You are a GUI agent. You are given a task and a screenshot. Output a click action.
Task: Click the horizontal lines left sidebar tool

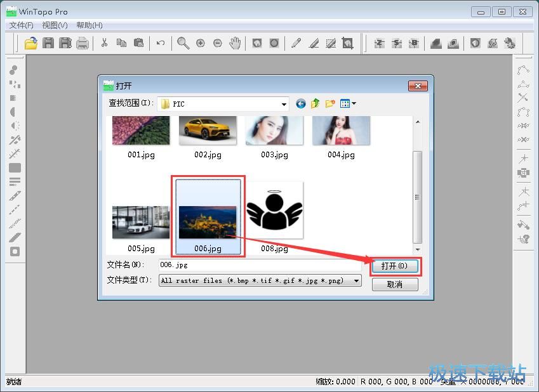pyautogui.click(x=15, y=181)
